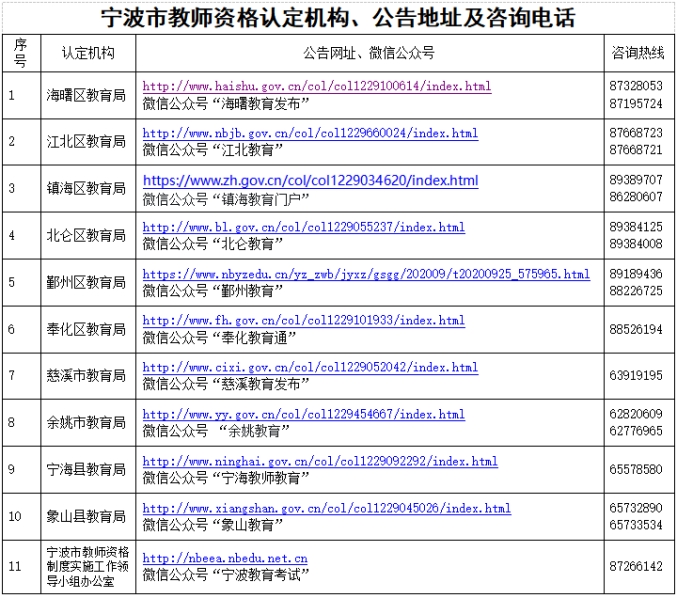Click the hotline number 62776965
The image size is (677, 598).
pyautogui.click(x=636, y=431)
